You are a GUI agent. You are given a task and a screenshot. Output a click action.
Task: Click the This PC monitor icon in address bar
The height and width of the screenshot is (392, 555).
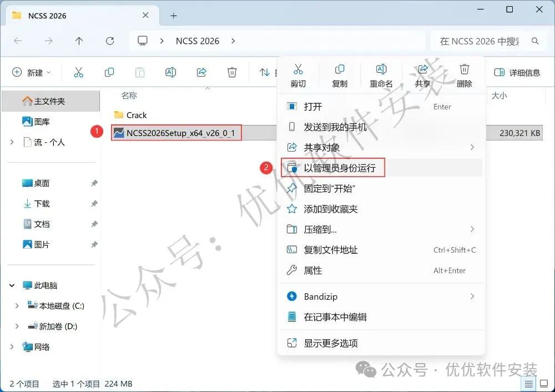pyautogui.click(x=143, y=41)
